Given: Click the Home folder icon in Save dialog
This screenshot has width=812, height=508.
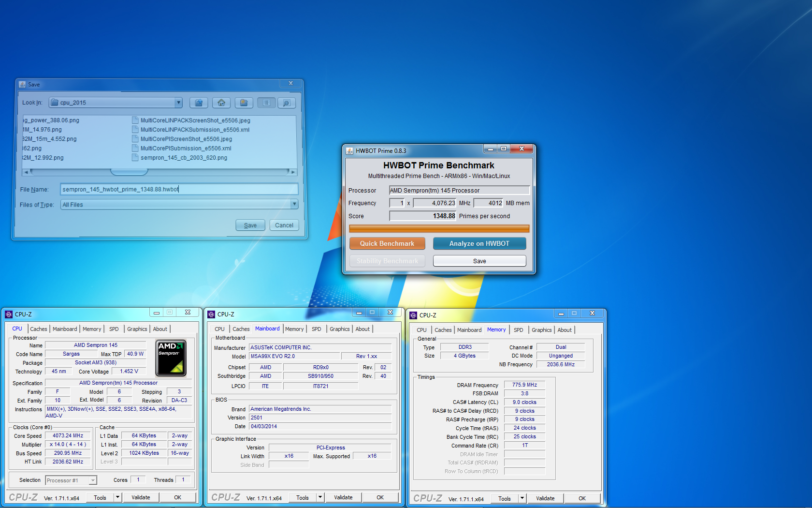Looking at the screenshot, I should point(221,103).
